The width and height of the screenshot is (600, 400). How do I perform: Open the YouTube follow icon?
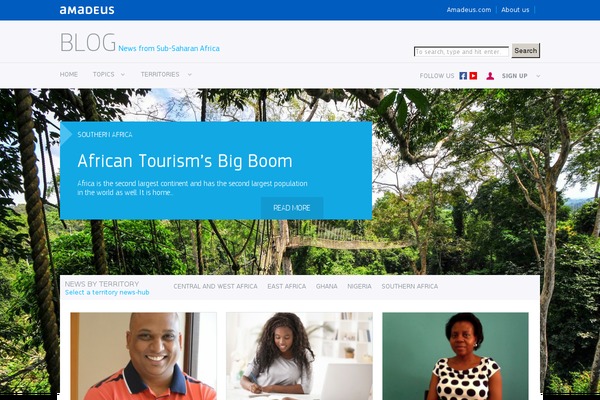click(473, 76)
